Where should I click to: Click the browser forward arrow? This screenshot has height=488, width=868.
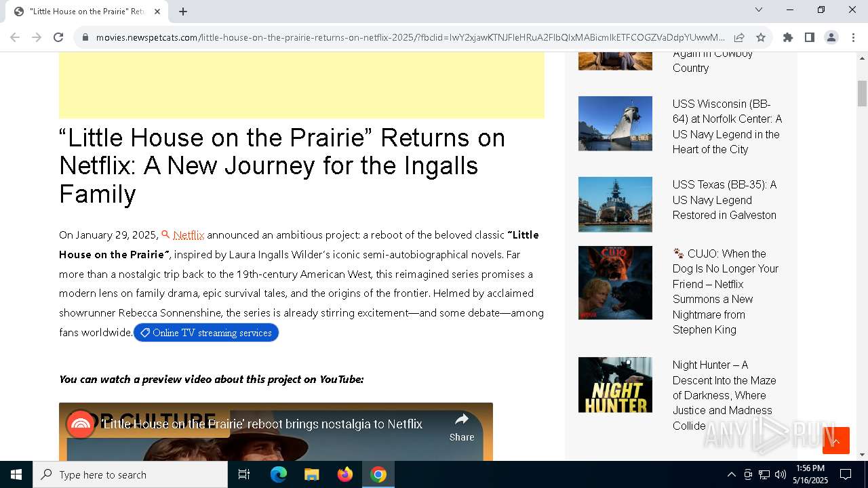pyautogui.click(x=37, y=37)
